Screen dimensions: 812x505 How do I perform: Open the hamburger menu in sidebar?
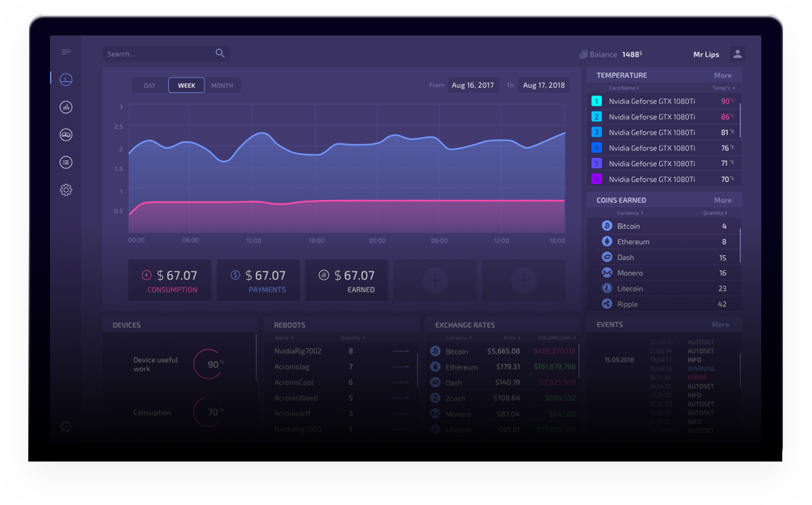[x=66, y=51]
